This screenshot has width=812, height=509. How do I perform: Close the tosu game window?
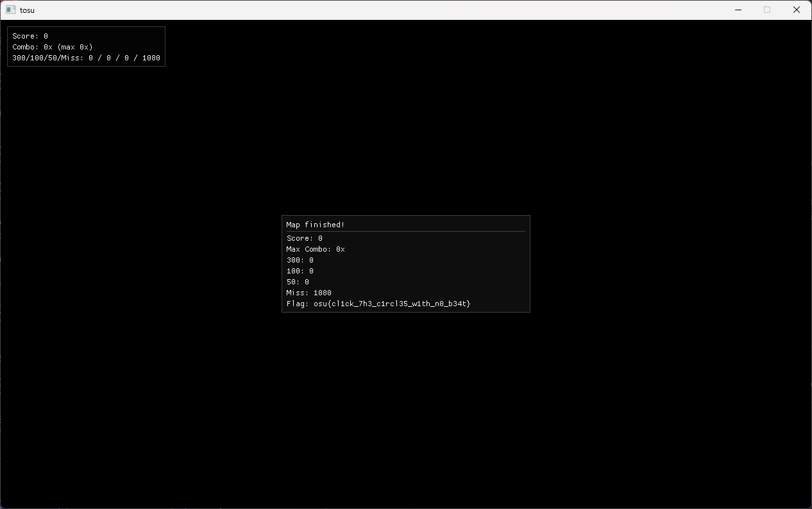tap(797, 10)
